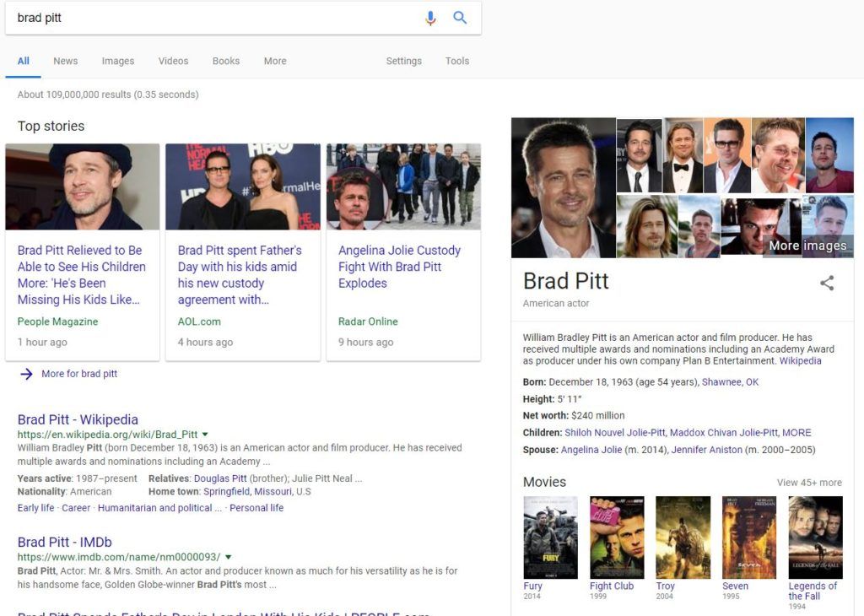Share Brad Pitt knowledge panel via share icon
This screenshot has width=864, height=616.
(827, 283)
